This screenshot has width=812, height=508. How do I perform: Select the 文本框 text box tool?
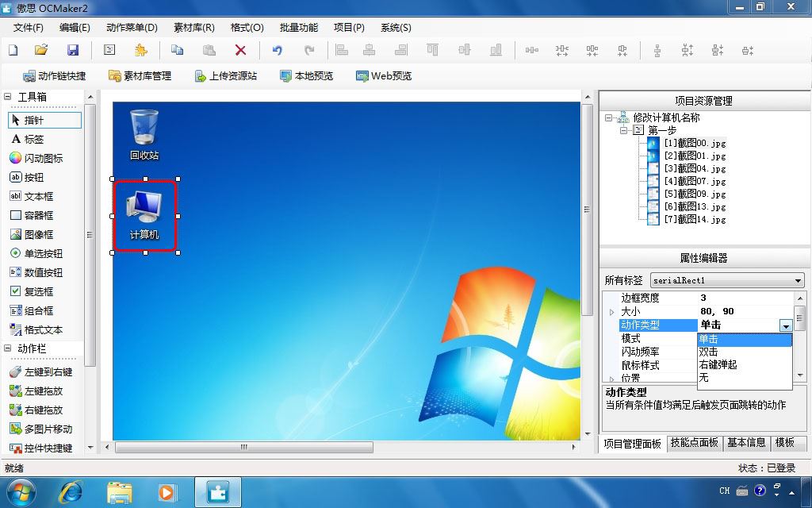click(32, 197)
